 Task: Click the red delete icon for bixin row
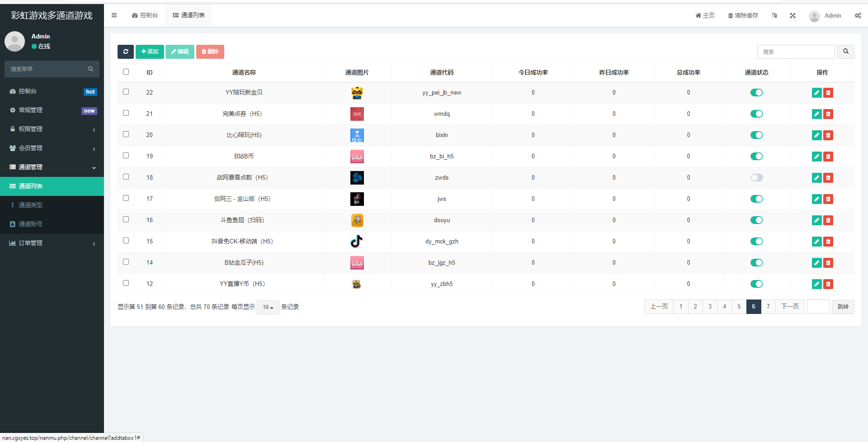pos(828,135)
